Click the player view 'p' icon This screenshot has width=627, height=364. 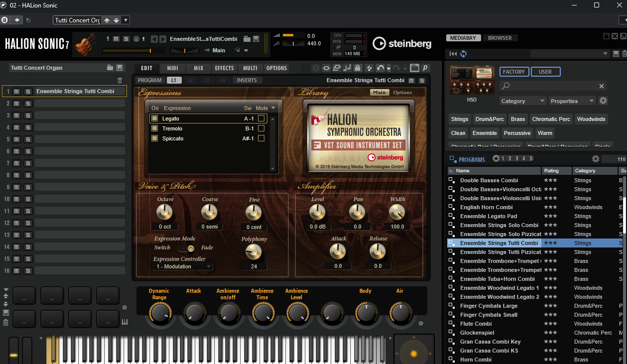click(x=425, y=68)
